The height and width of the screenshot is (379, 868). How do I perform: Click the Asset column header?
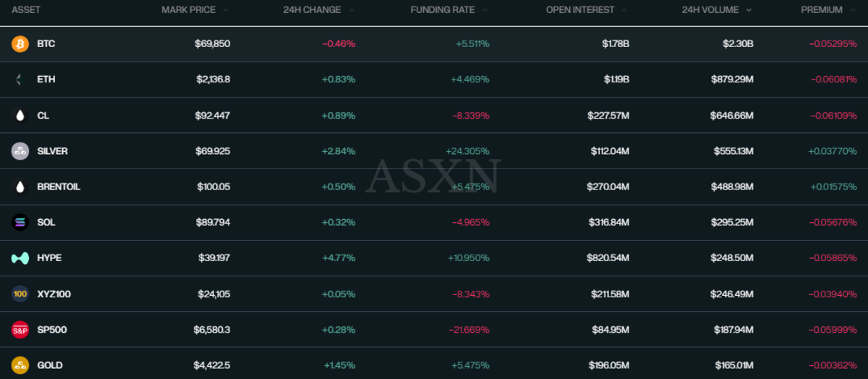(26, 10)
